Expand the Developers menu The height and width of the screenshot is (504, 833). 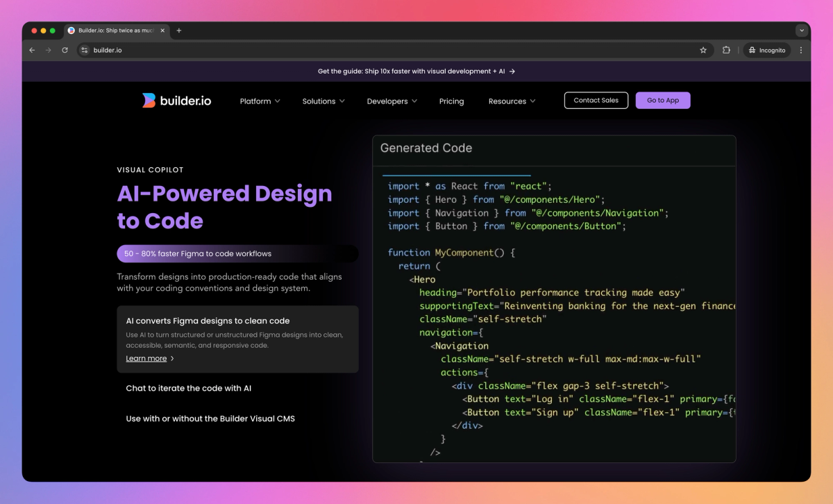point(392,101)
